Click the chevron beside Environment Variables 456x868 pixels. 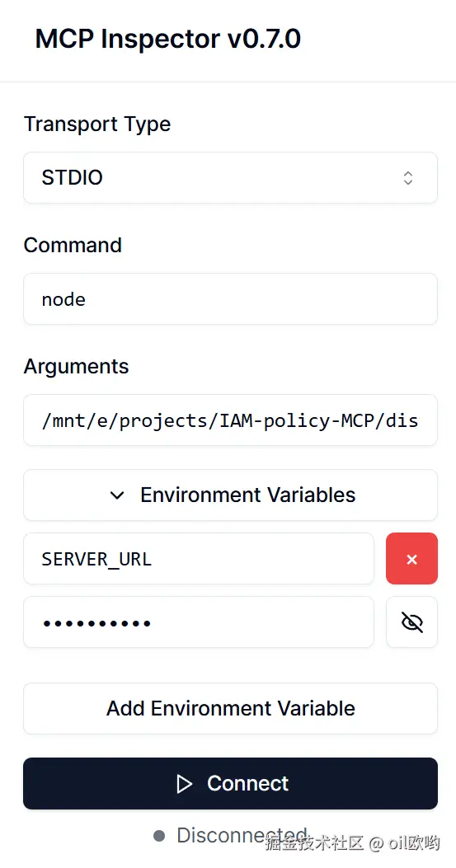point(117,495)
